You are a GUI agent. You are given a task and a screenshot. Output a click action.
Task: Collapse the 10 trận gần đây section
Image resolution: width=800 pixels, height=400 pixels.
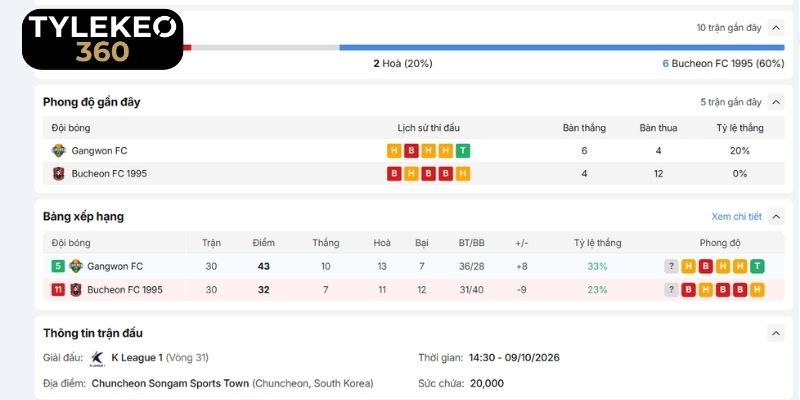[776, 28]
